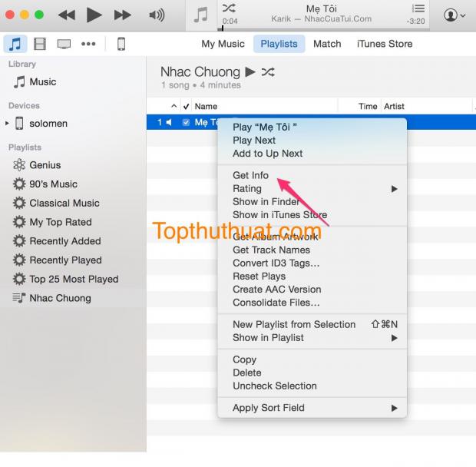Select Create AAC Version menu item
The image size is (476, 467).
pyautogui.click(x=276, y=290)
